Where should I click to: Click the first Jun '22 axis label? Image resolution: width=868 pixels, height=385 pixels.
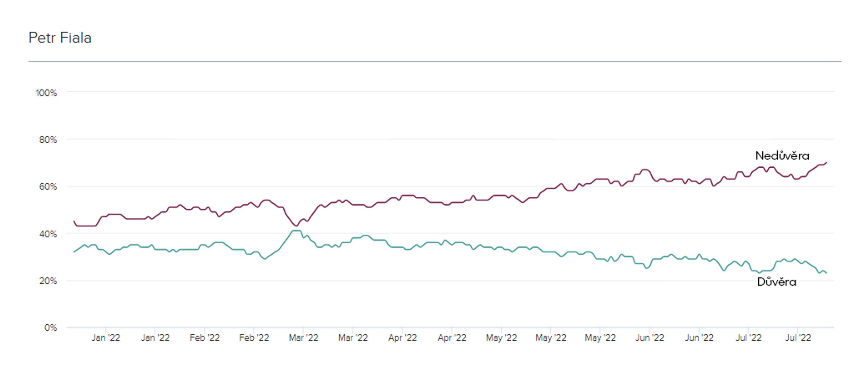tap(650, 337)
